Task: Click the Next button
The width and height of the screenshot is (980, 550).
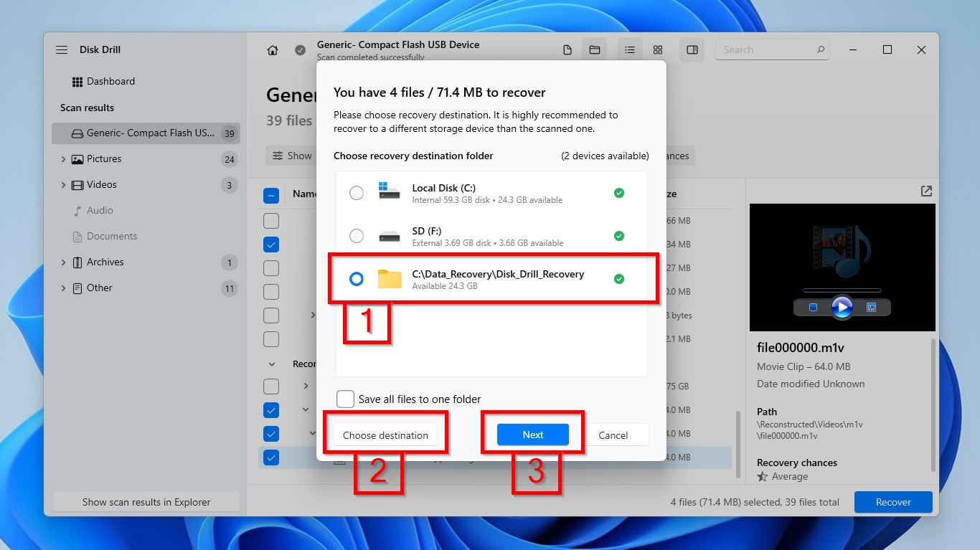Action: 533,435
